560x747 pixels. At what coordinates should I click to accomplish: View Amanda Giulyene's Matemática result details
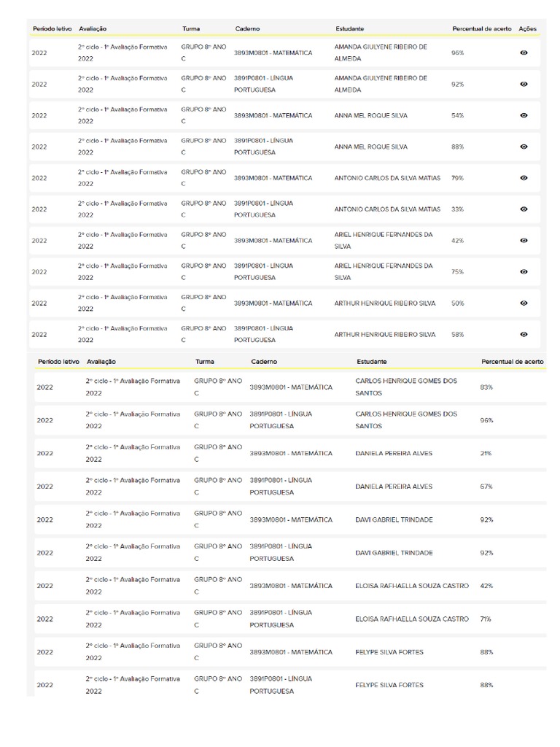[x=524, y=53]
